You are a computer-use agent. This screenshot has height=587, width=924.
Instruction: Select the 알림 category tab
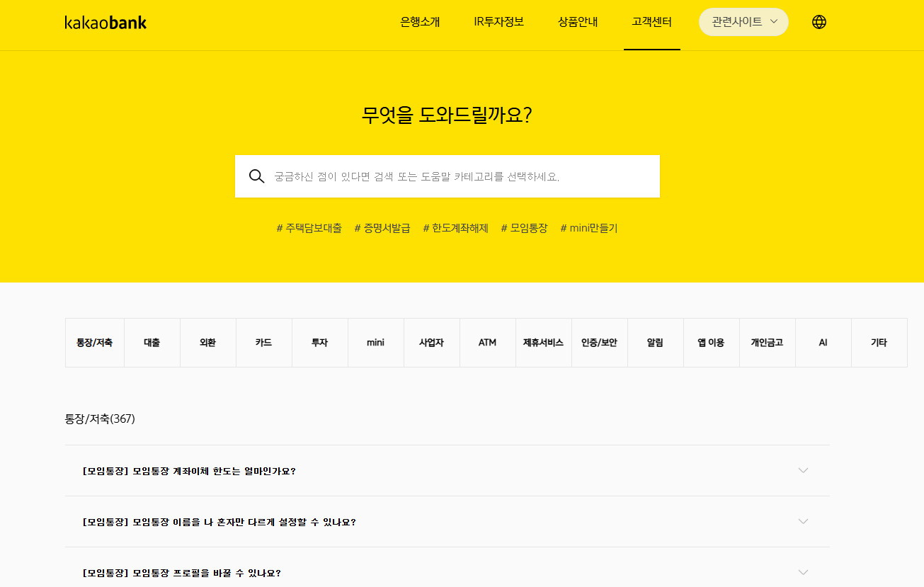pos(656,343)
